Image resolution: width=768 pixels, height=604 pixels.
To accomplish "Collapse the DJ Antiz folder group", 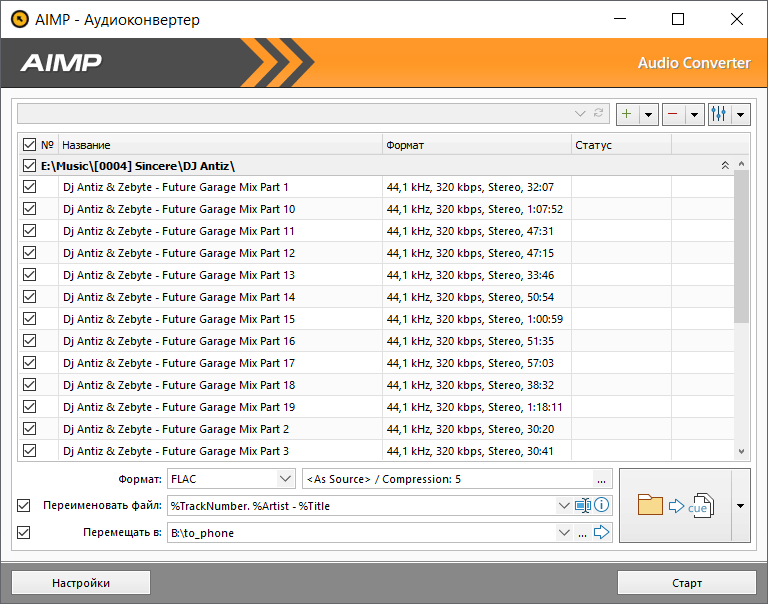I will click(x=726, y=165).
